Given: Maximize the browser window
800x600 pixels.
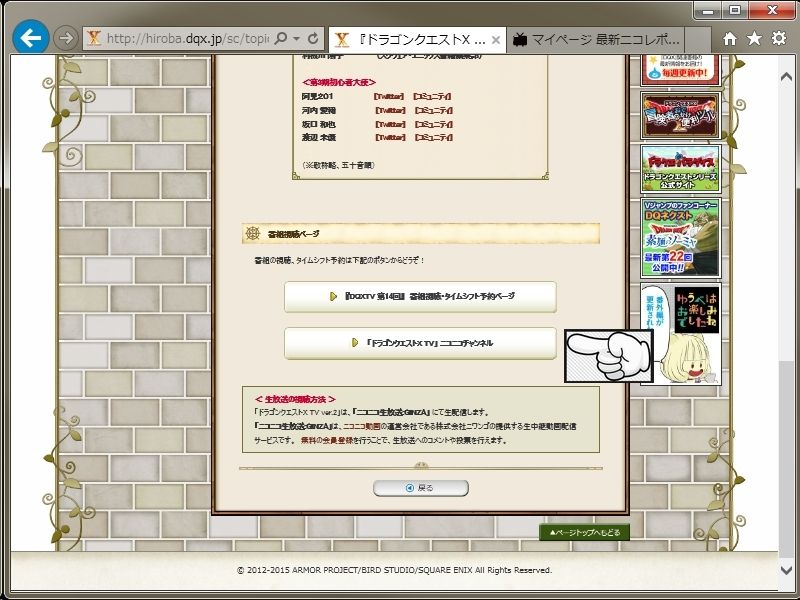Looking at the screenshot, I should click(735, 10).
